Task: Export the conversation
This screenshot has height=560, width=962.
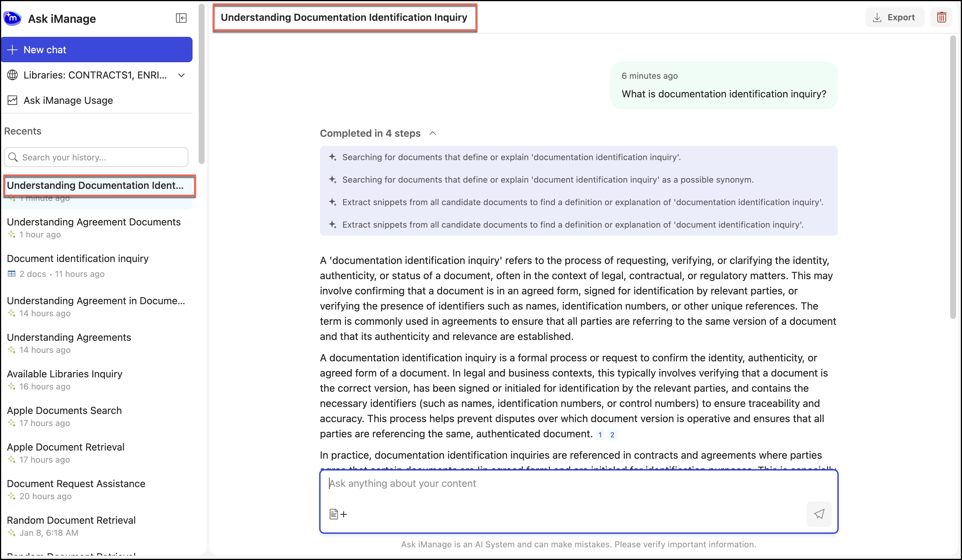Action: [x=894, y=17]
